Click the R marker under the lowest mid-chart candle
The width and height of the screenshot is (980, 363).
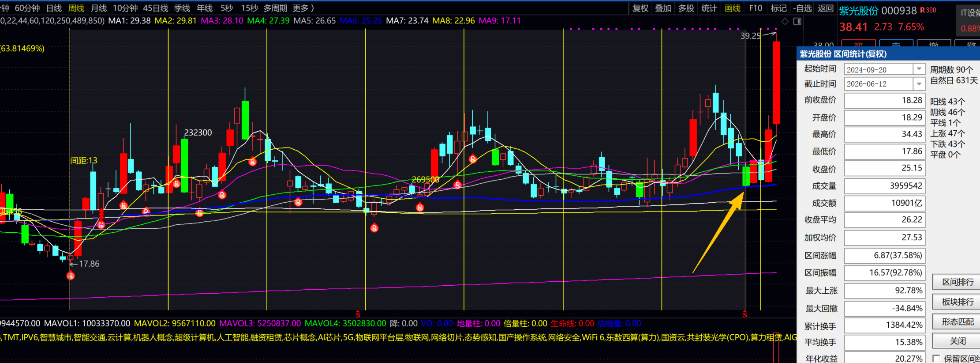[x=374, y=228]
